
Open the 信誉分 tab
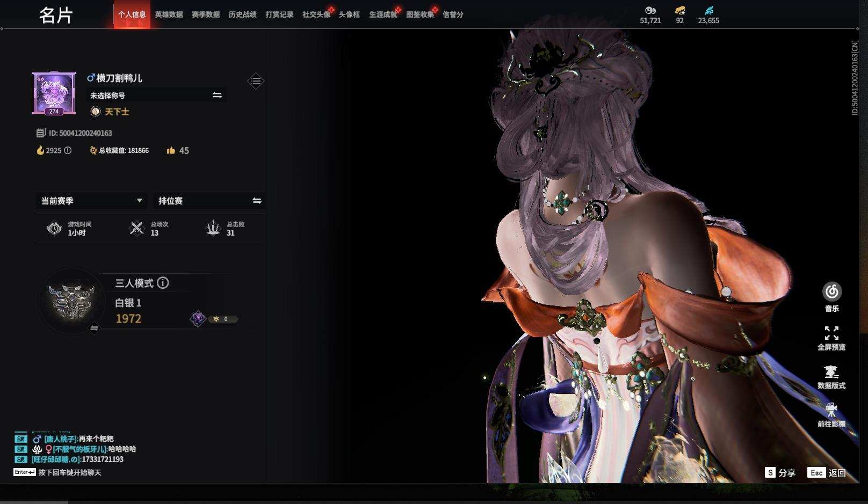[x=453, y=14]
